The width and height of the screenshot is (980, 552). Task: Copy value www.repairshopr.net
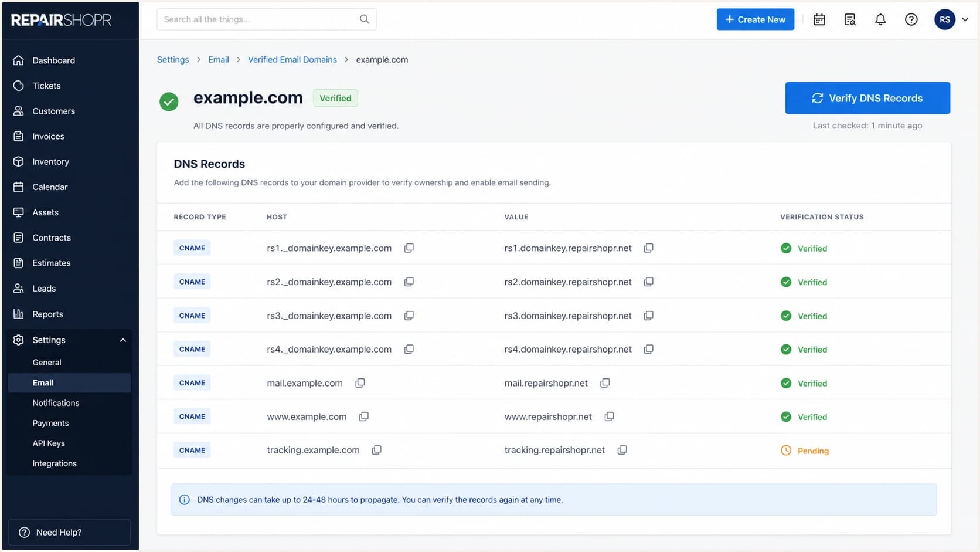pyautogui.click(x=609, y=416)
